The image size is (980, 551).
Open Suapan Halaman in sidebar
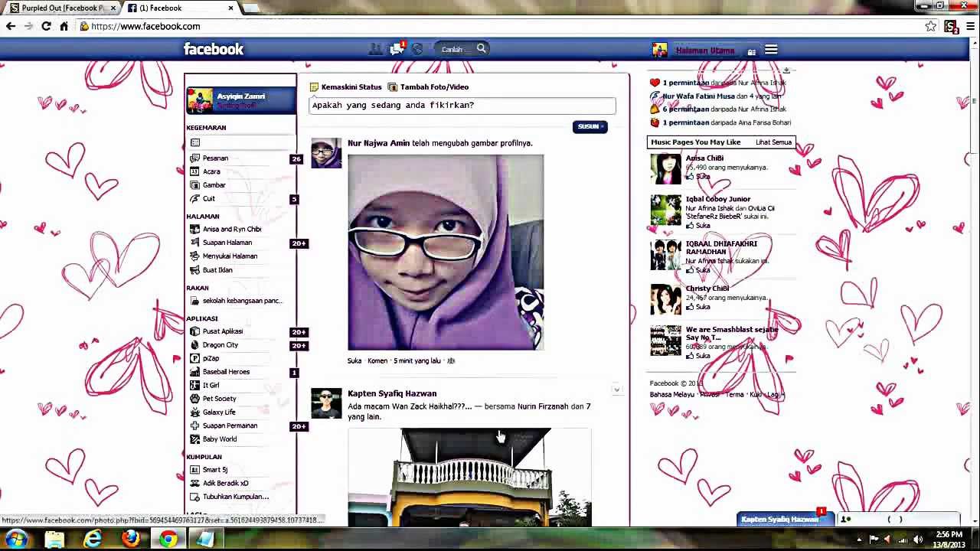[x=227, y=243]
